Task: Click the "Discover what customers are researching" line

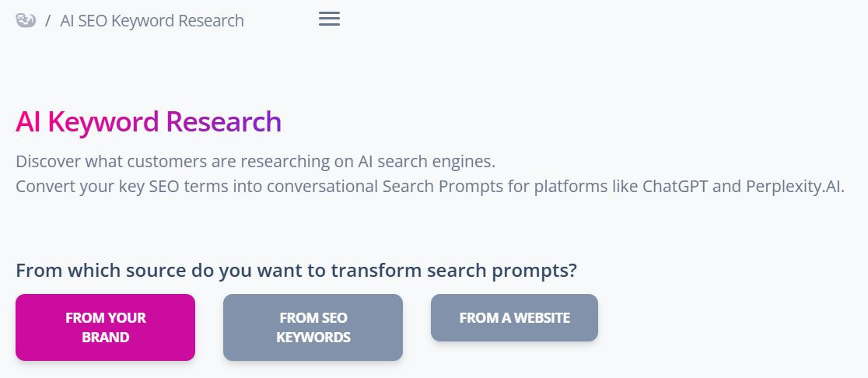Action: coord(255,162)
